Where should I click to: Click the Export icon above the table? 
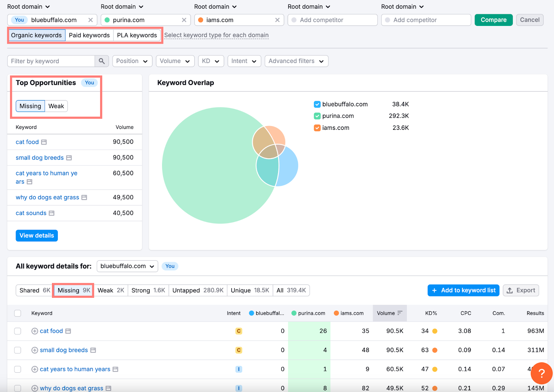pyautogui.click(x=510, y=290)
